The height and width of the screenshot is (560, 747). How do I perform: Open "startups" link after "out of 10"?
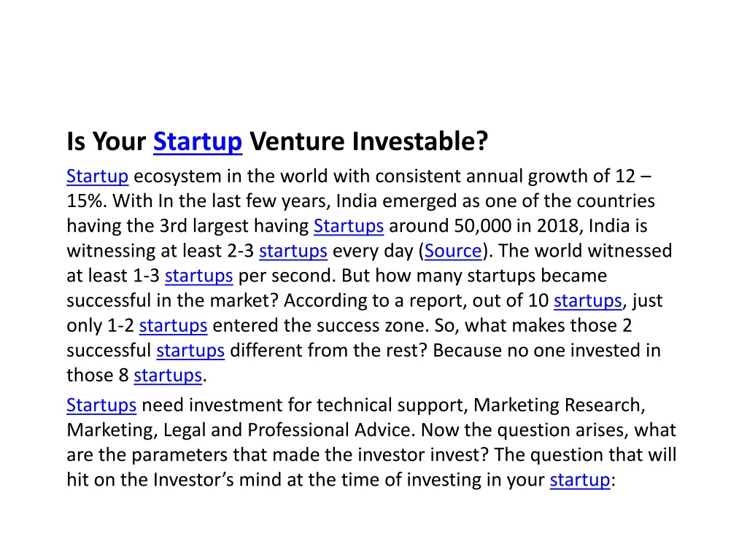587,301
